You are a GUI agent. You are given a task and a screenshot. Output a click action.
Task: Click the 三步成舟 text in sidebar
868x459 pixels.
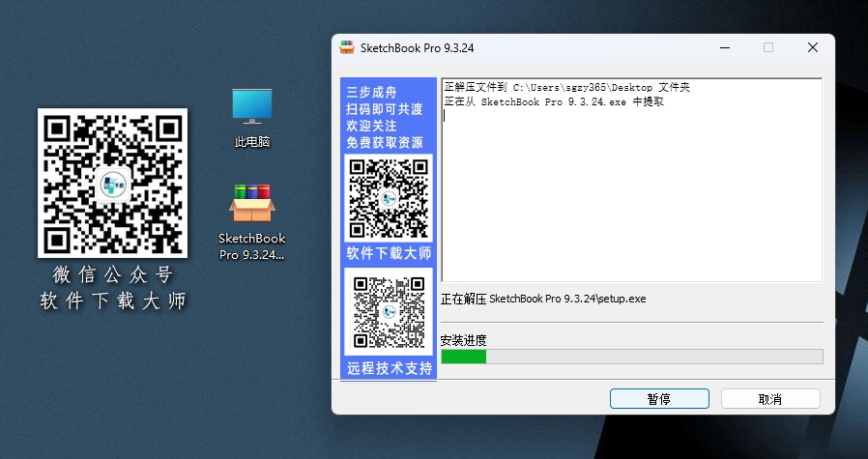[371, 93]
